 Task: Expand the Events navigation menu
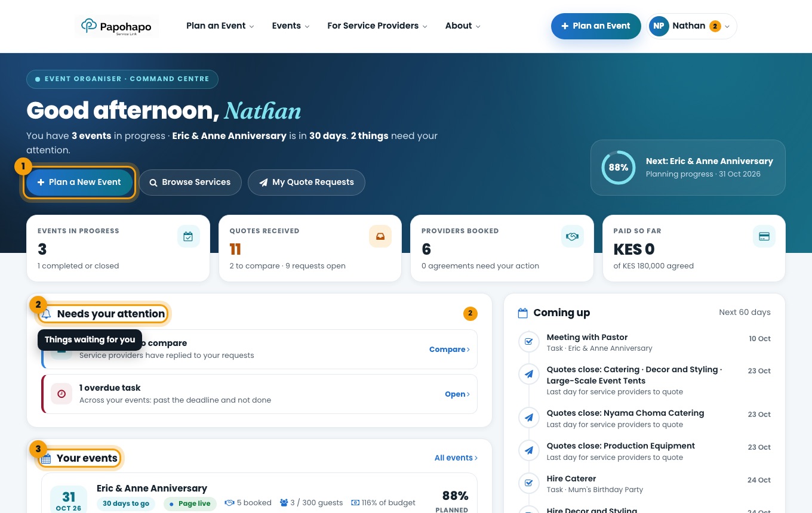point(291,26)
